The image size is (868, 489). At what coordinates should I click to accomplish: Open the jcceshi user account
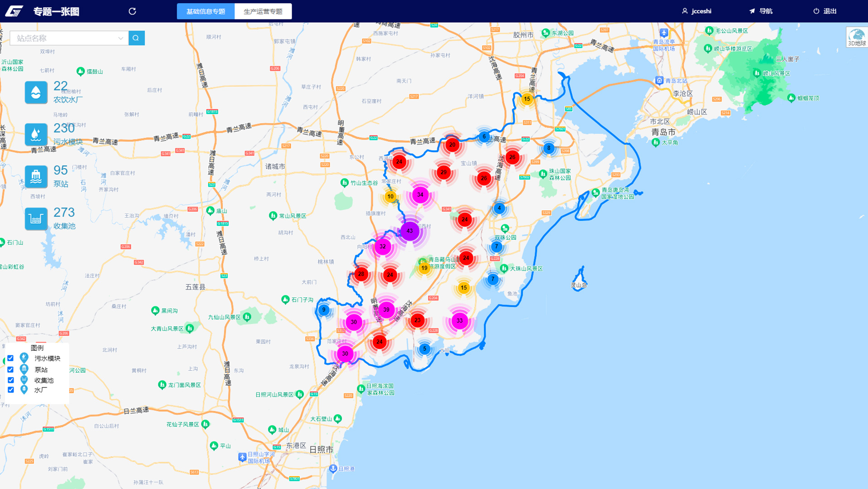pos(697,11)
